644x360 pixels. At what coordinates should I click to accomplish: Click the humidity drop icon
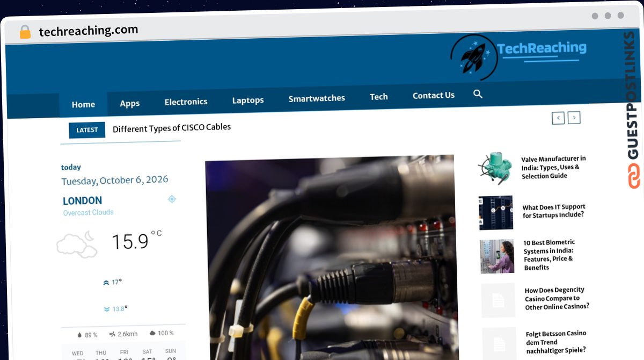click(x=80, y=335)
